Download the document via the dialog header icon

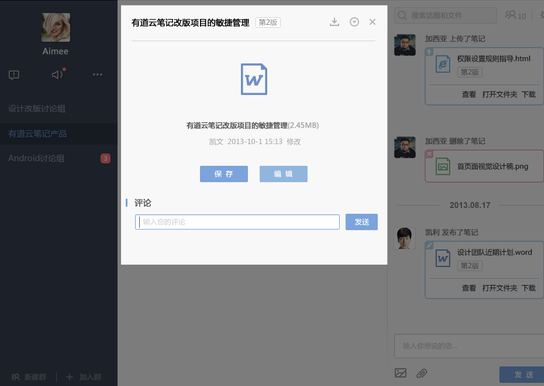coord(334,22)
